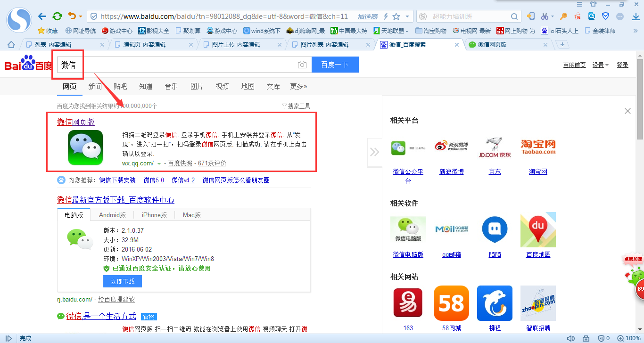Open the 163 red site icon

click(x=408, y=303)
